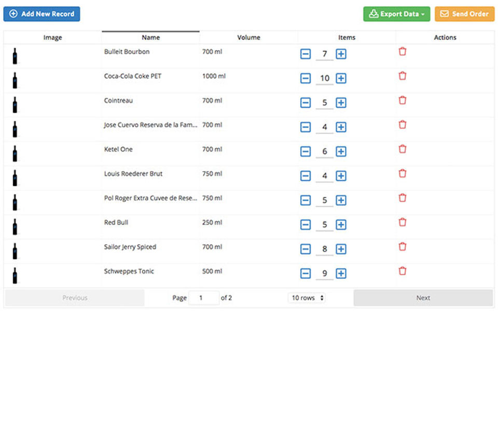
Task: Click the Red Bull bottle thumbnail
Action: click(15, 227)
